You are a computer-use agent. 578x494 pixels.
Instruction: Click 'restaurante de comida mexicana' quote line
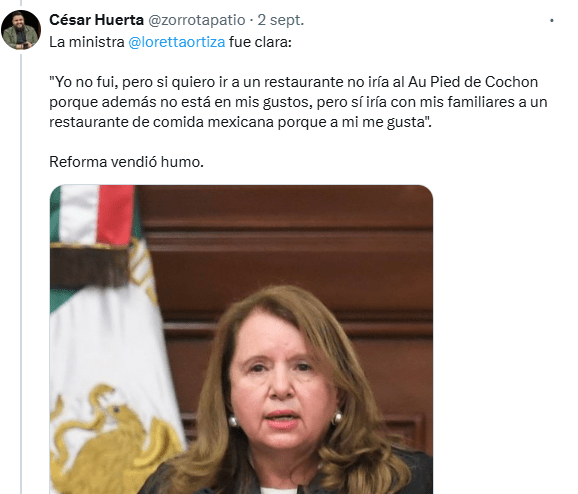(x=240, y=122)
